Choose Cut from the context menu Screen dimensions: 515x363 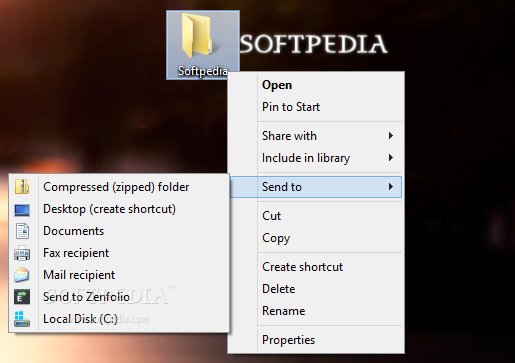pos(316,216)
